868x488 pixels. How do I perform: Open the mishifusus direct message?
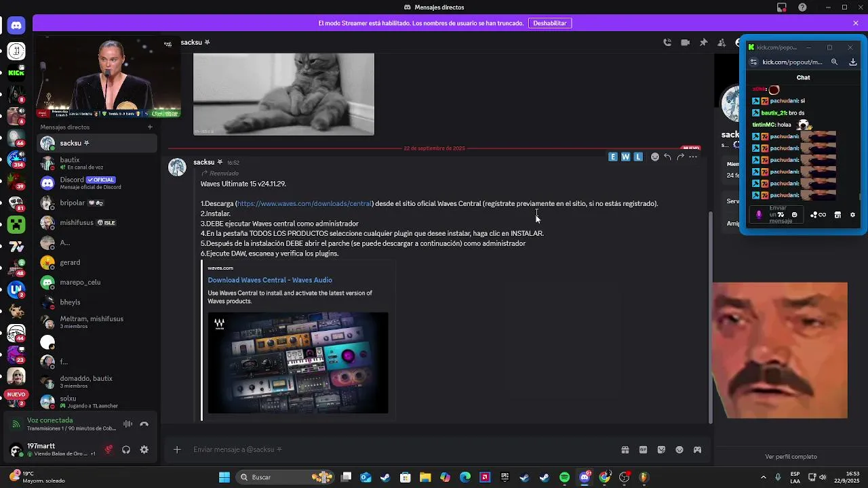pos(98,222)
